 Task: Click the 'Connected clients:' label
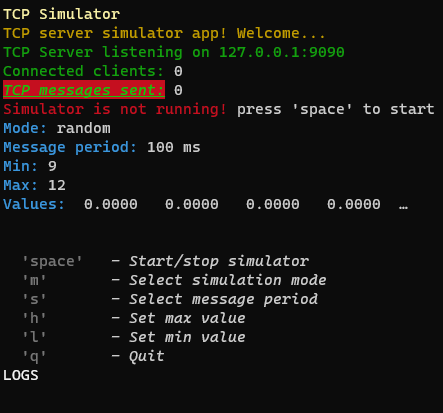pos(83,71)
